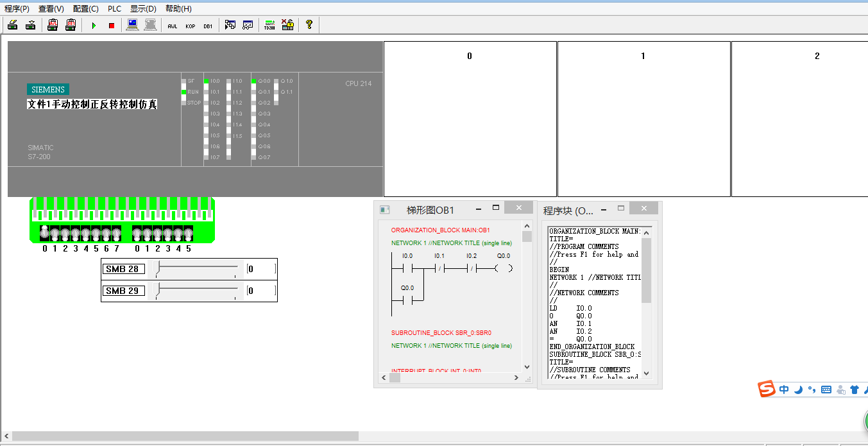Minimize the 梯形图OB1 window
The height and width of the screenshot is (446, 868).
tap(479, 209)
